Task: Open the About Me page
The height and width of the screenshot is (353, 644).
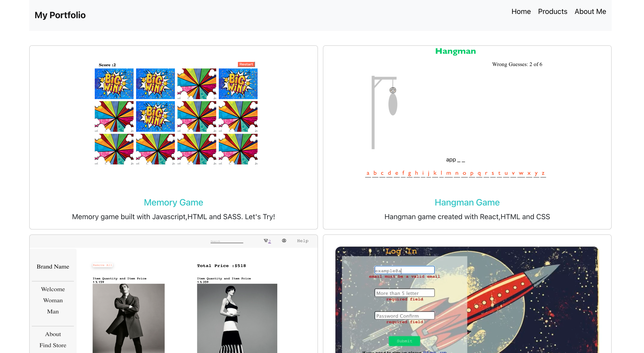Action: 590,11
